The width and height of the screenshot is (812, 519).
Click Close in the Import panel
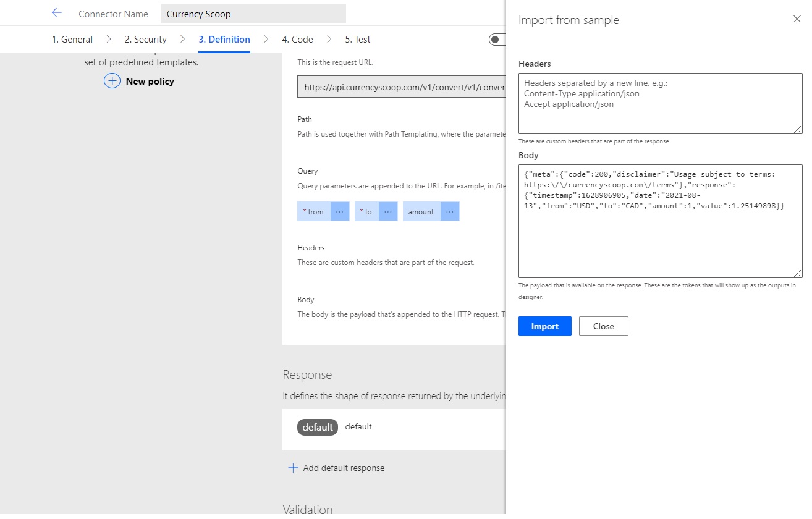coord(603,326)
